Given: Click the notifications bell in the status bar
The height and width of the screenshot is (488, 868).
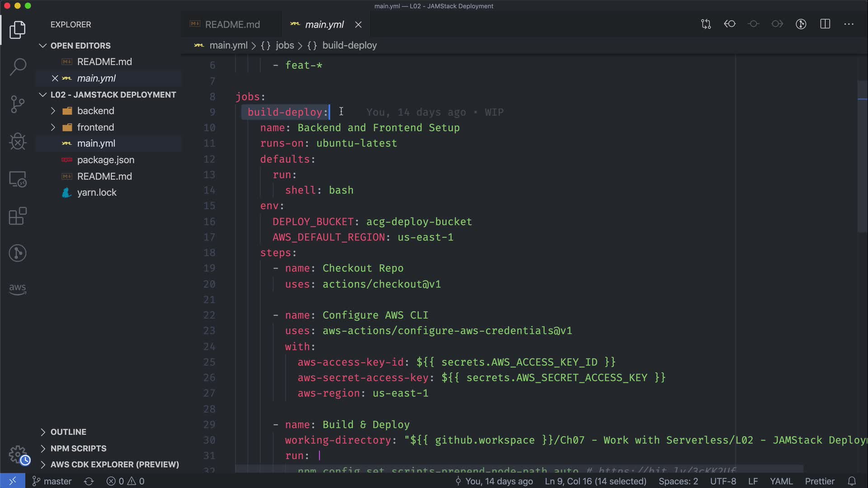Looking at the screenshot, I should pyautogui.click(x=852, y=481).
